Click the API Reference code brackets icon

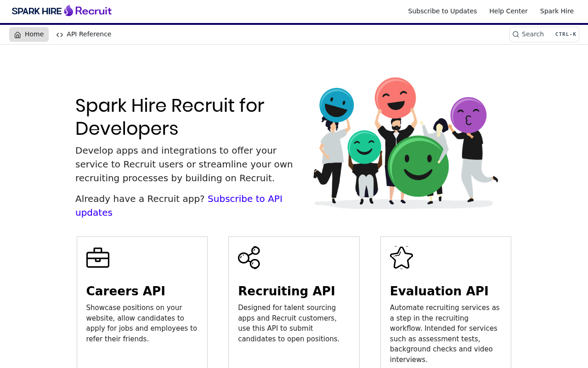coord(60,34)
